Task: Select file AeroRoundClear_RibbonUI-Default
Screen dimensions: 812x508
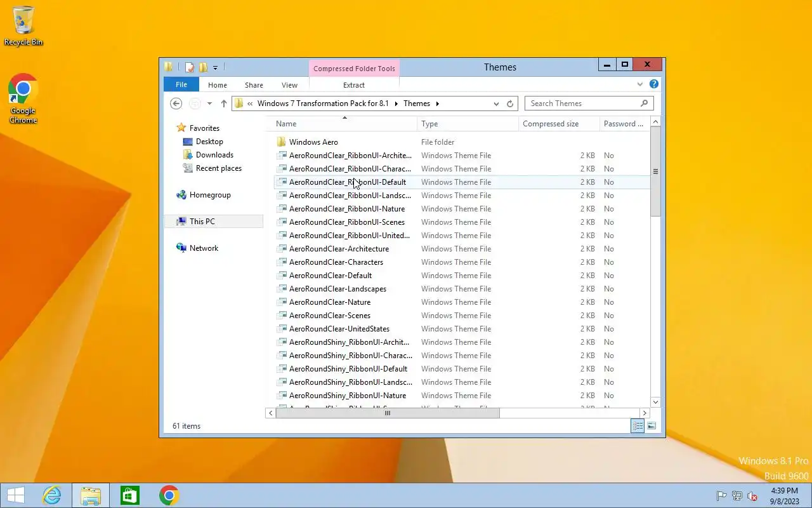Action: pos(348,182)
